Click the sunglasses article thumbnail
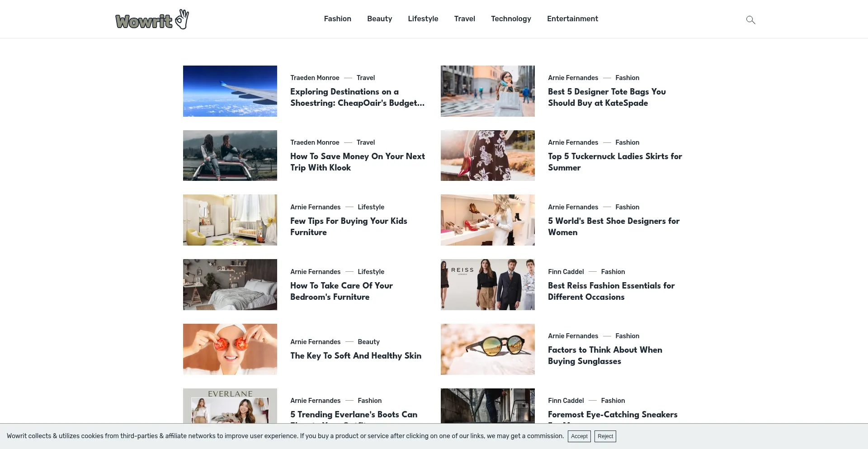 pos(487,349)
